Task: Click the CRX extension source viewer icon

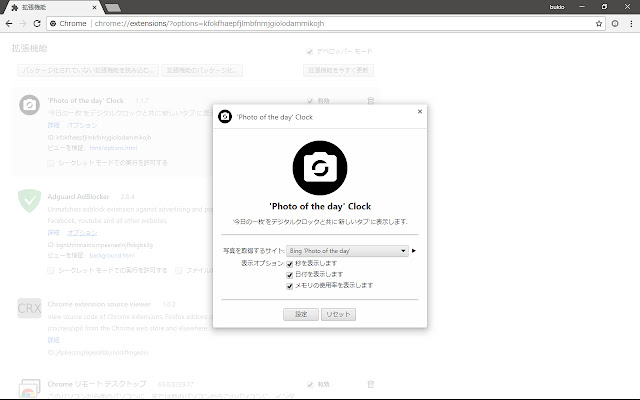Action: pos(29,308)
